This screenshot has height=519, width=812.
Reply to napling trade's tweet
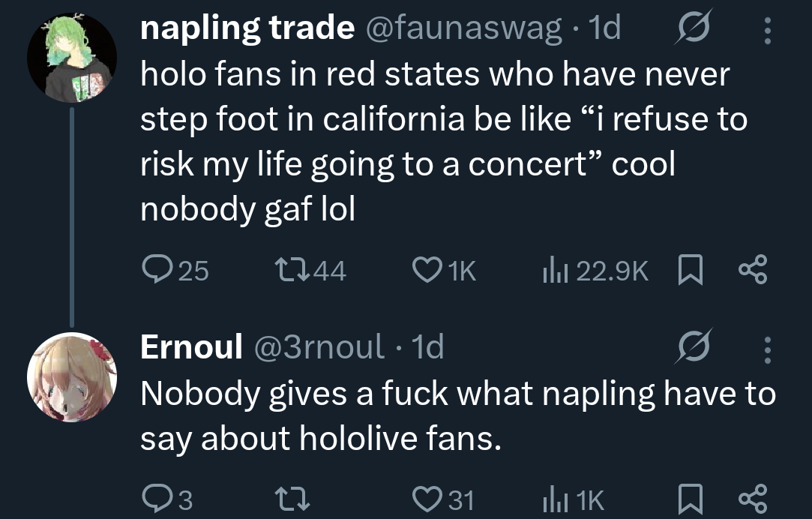[x=157, y=270]
